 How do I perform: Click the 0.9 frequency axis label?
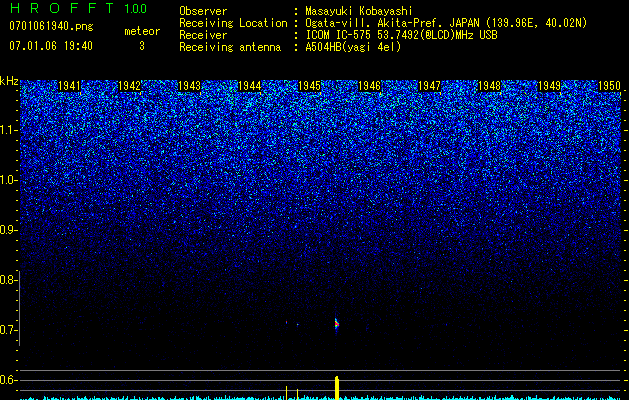click(x=8, y=230)
